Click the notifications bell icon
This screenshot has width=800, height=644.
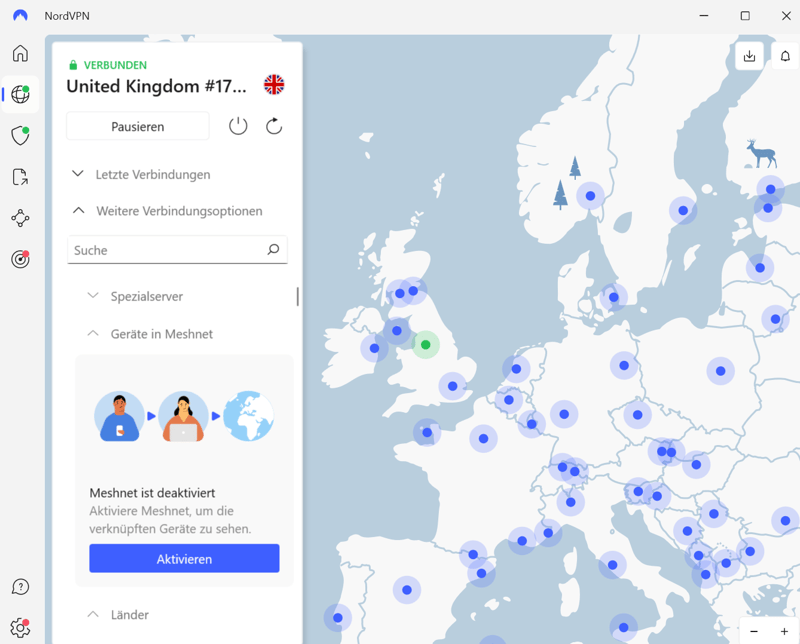(x=785, y=57)
